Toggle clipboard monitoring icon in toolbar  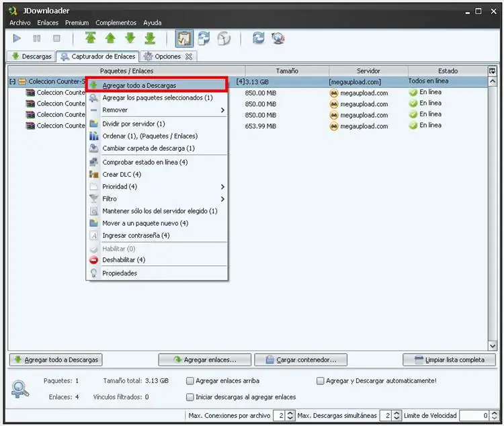[184, 38]
